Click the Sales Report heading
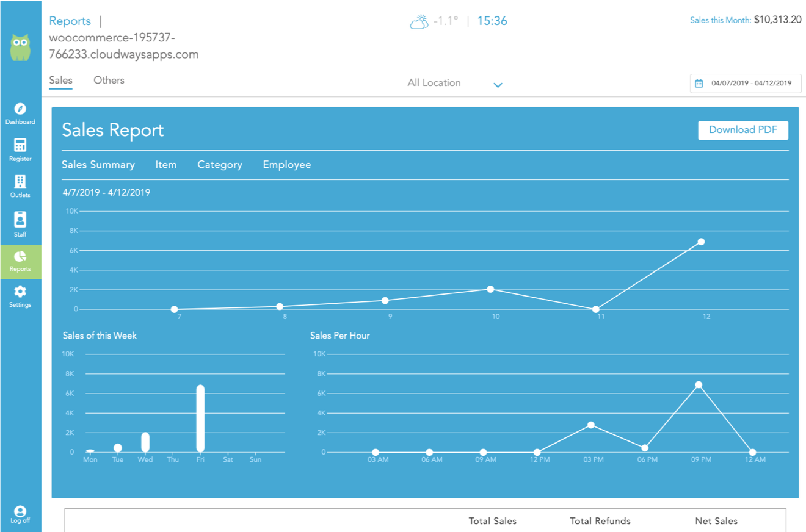 click(113, 130)
